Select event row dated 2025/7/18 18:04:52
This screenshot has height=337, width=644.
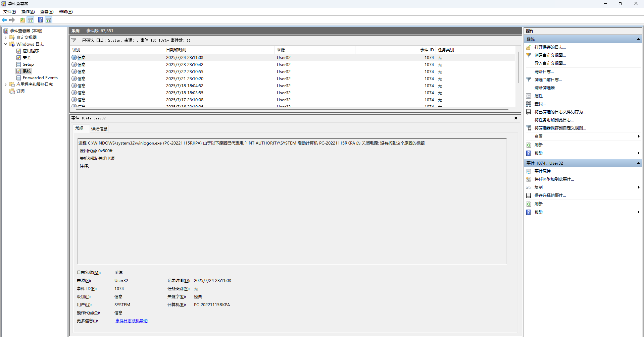[x=293, y=86]
